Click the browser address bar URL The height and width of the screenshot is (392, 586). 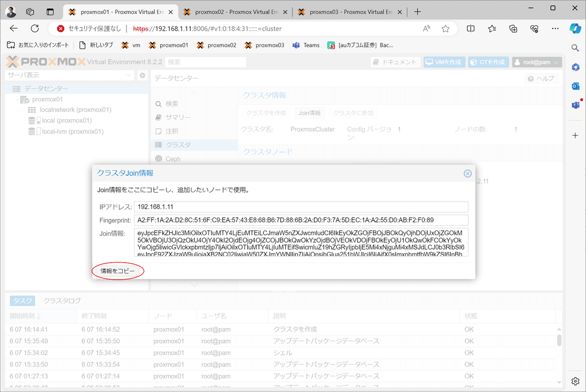[x=207, y=29]
